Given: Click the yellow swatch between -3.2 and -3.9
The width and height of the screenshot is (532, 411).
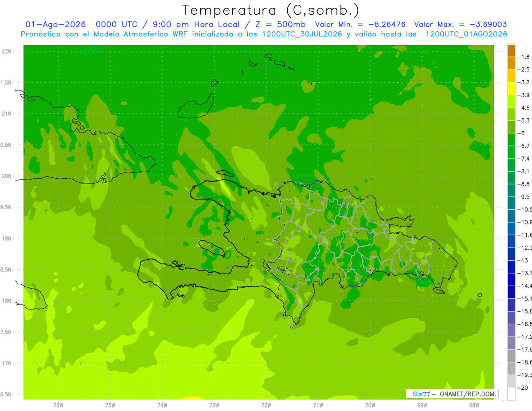Looking at the screenshot, I should click(x=511, y=89).
